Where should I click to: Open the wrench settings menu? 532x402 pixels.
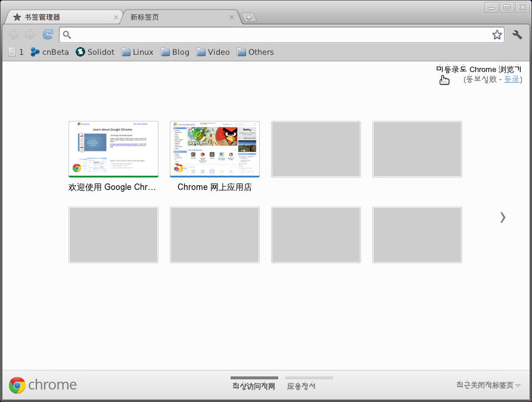(517, 35)
